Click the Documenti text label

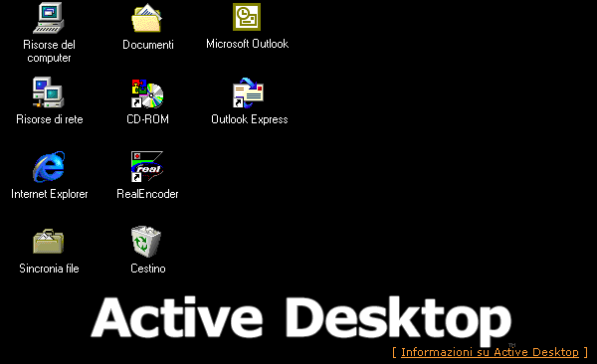148,45
